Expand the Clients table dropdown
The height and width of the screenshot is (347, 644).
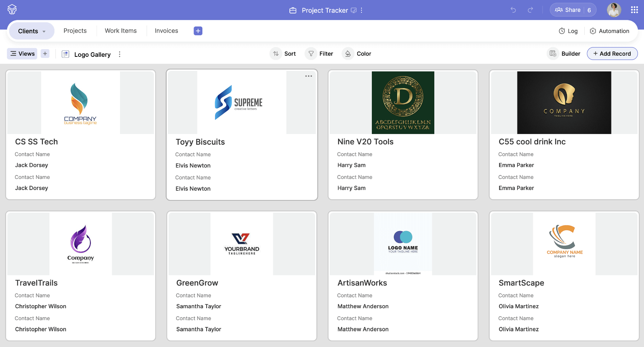coord(44,31)
